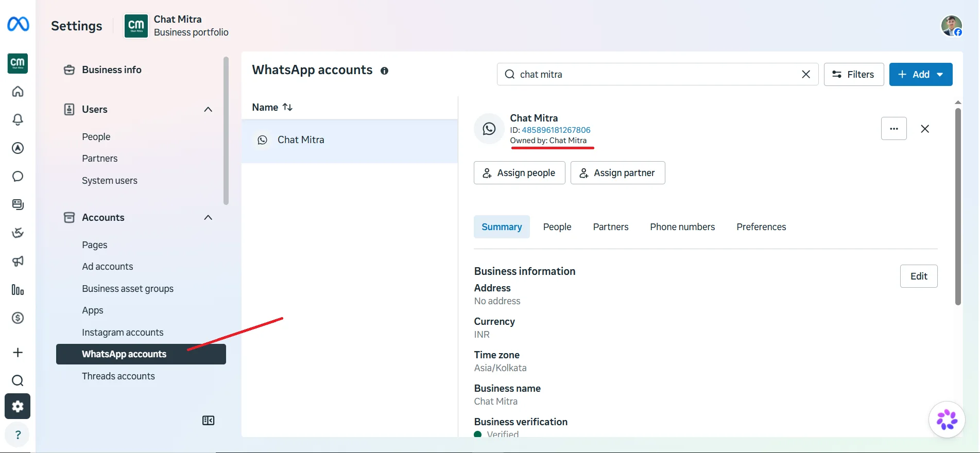Image resolution: width=980 pixels, height=453 pixels.
Task: Open the Add dropdown button
Action: click(921, 74)
